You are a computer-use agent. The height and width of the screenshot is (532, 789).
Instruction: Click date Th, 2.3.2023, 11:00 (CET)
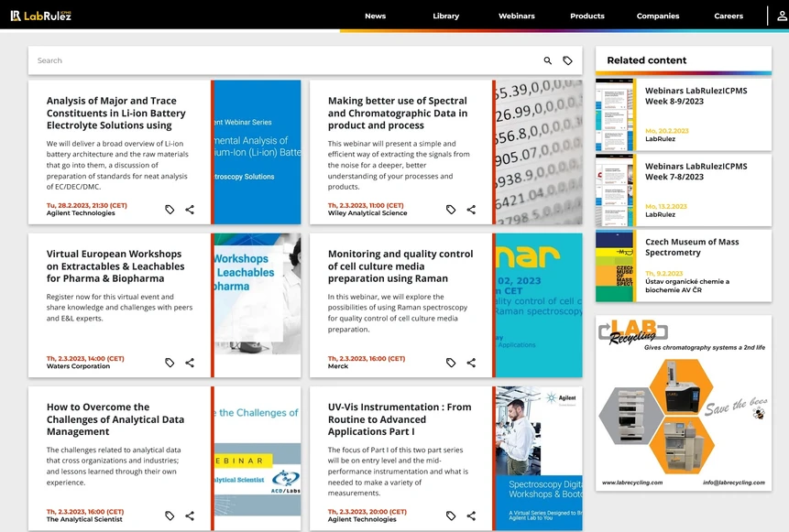pyautogui.click(x=366, y=206)
